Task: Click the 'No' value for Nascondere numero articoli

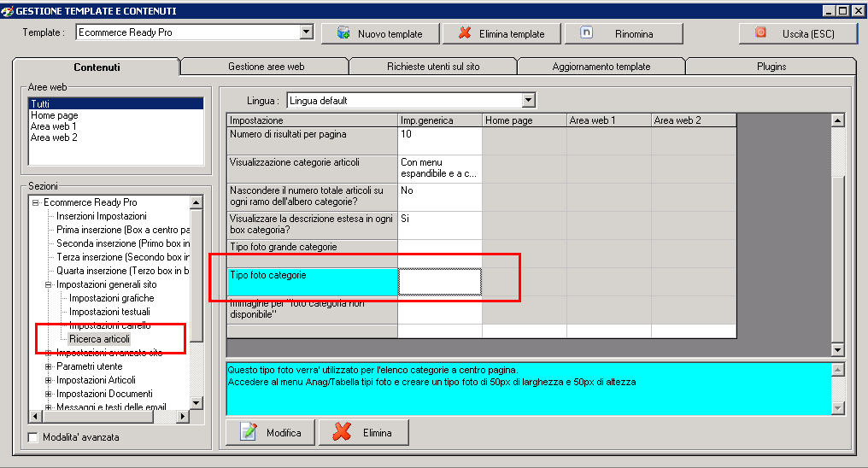Action: [x=439, y=197]
